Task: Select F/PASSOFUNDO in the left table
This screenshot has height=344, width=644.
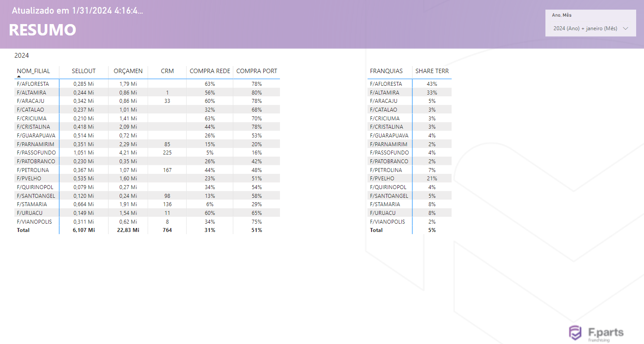Action: 36,152
